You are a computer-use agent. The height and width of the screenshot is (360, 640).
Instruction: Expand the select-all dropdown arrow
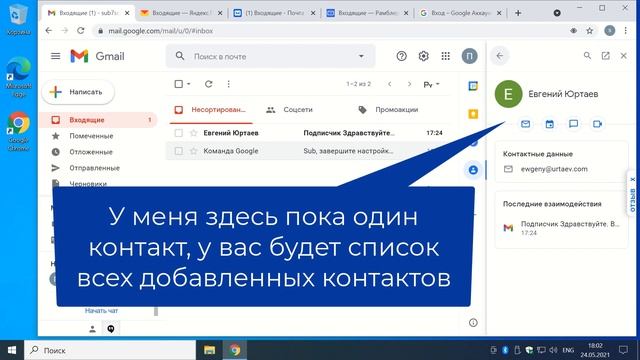coord(189,84)
